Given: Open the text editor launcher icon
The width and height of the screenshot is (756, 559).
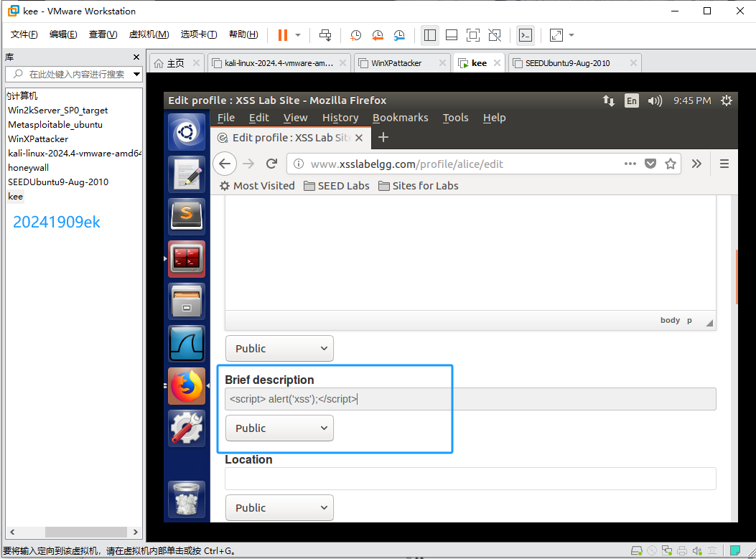Looking at the screenshot, I should click(187, 174).
